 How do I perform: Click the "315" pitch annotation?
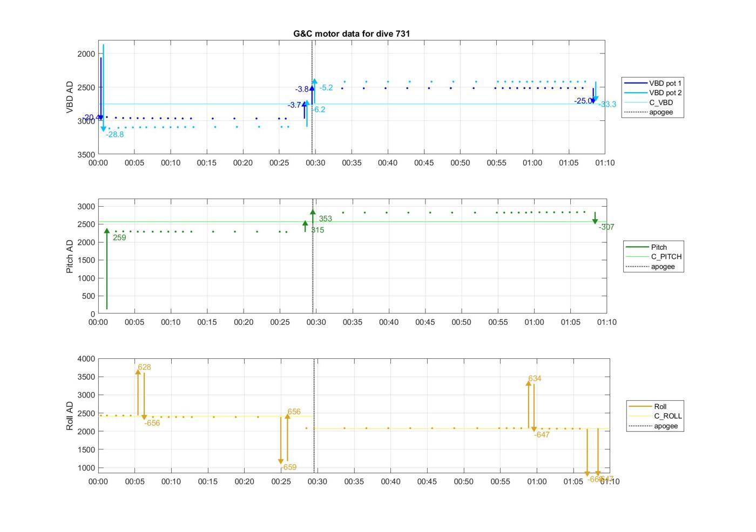click(318, 230)
